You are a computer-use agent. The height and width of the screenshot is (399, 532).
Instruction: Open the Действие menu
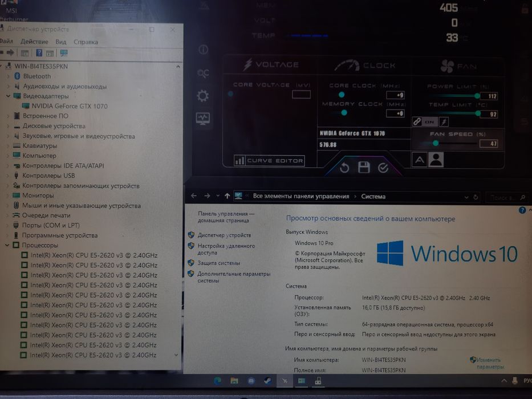pos(34,42)
